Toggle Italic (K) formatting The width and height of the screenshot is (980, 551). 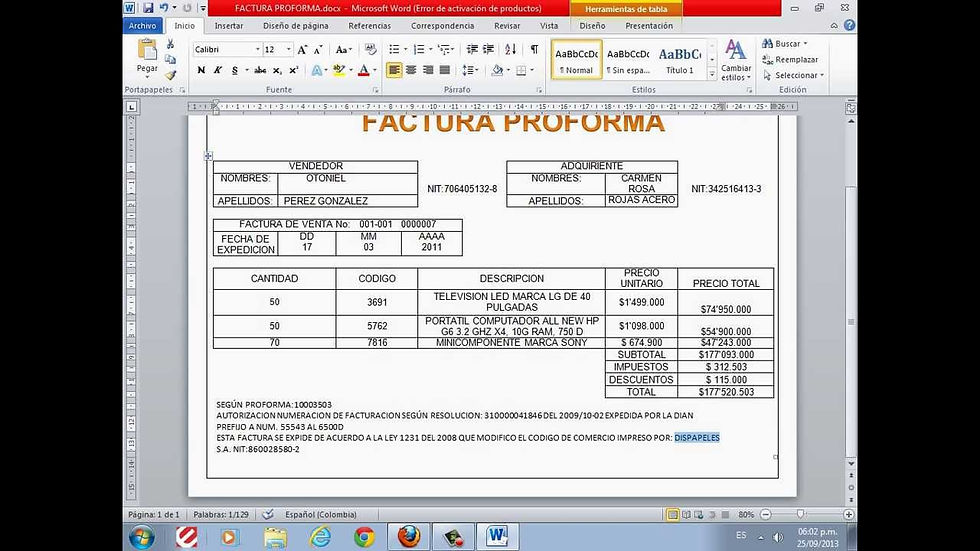click(218, 71)
